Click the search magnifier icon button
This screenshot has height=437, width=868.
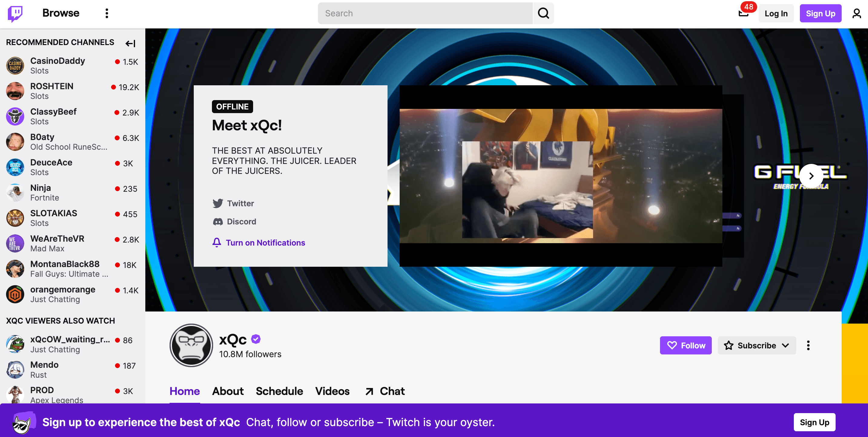(543, 14)
